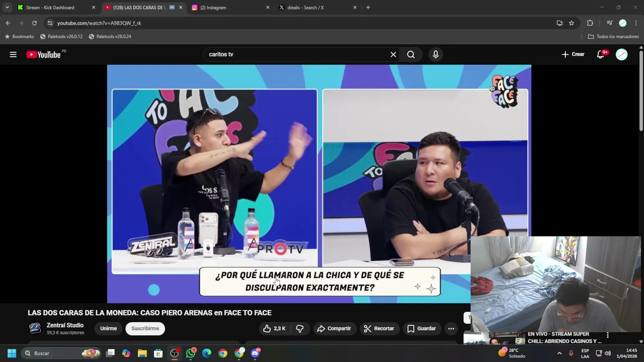Open the weather widget 26°C Soleado
This screenshot has width=644, height=362.
[512, 353]
